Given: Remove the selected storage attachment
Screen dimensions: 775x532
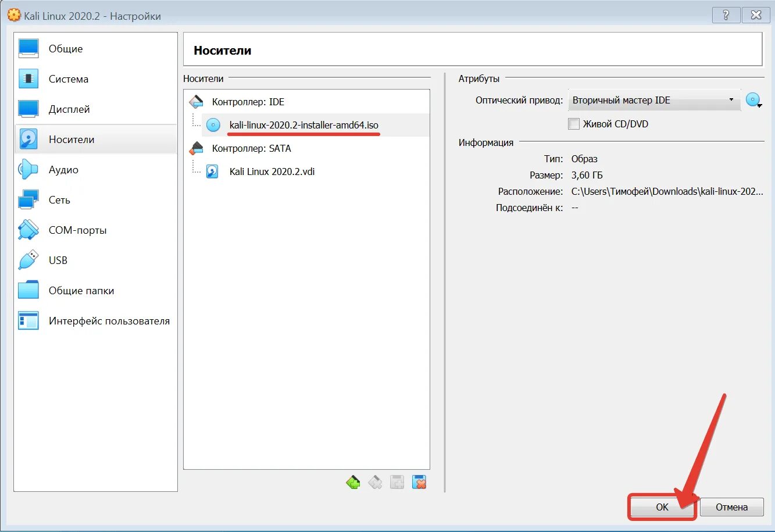Looking at the screenshot, I should 419,482.
